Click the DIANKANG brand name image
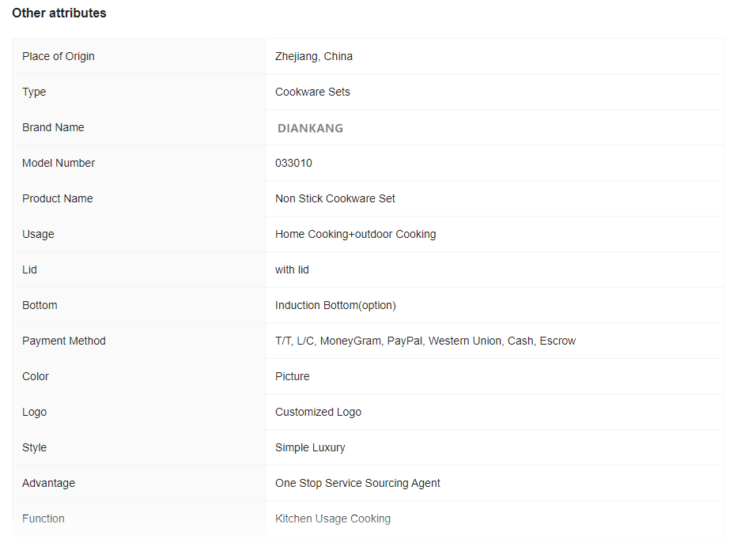The width and height of the screenshot is (756, 558). pos(310,128)
